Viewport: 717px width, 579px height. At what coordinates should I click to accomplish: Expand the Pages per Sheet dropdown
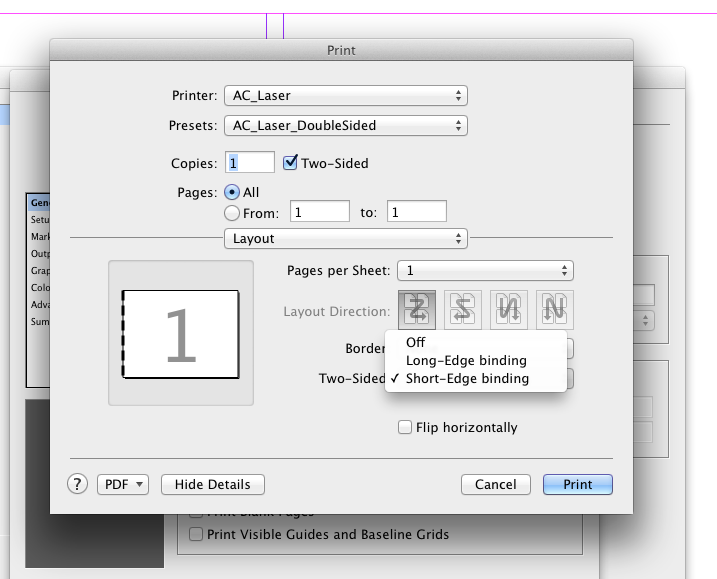pyautogui.click(x=485, y=271)
